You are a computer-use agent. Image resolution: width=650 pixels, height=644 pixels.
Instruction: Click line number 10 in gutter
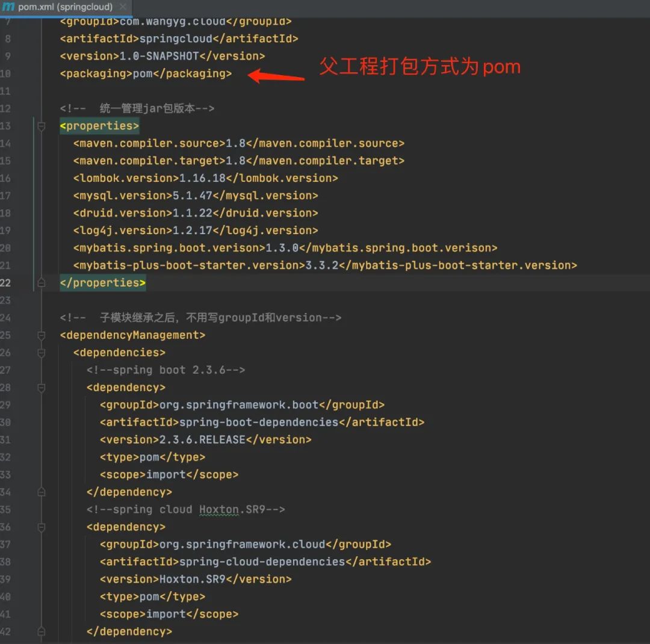[5, 74]
